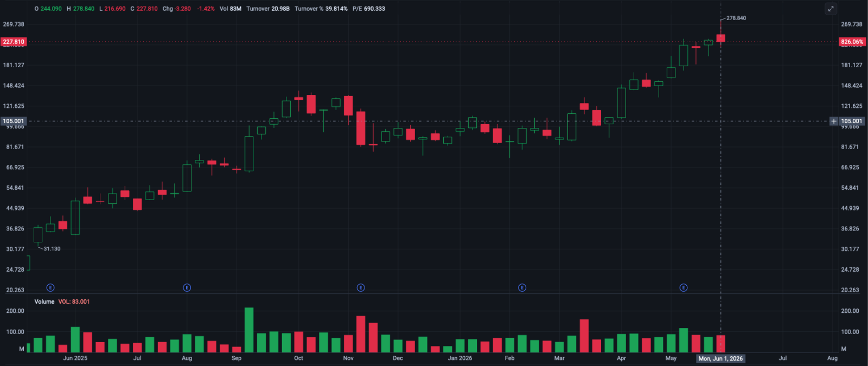Click the Dec time axis label
Image resolution: width=868 pixels, height=366 pixels.
[398, 358]
